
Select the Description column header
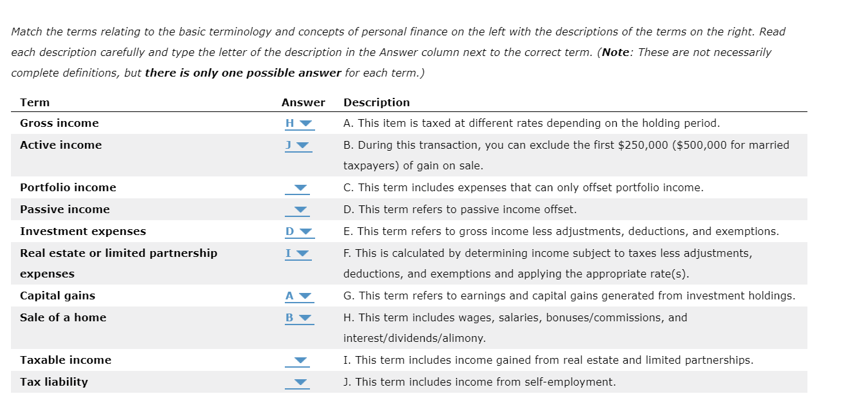(x=377, y=102)
